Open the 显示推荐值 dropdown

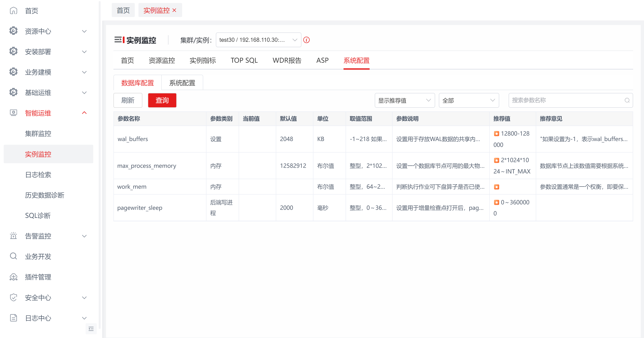[x=404, y=100]
